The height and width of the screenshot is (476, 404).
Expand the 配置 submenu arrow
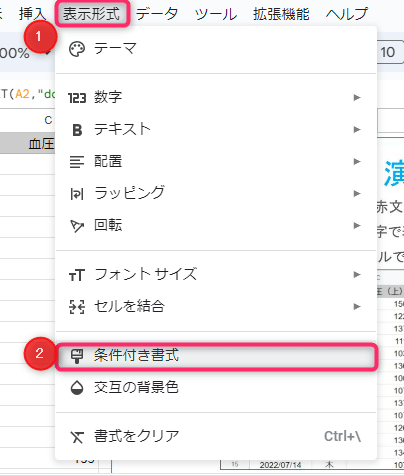[x=357, y=161]
